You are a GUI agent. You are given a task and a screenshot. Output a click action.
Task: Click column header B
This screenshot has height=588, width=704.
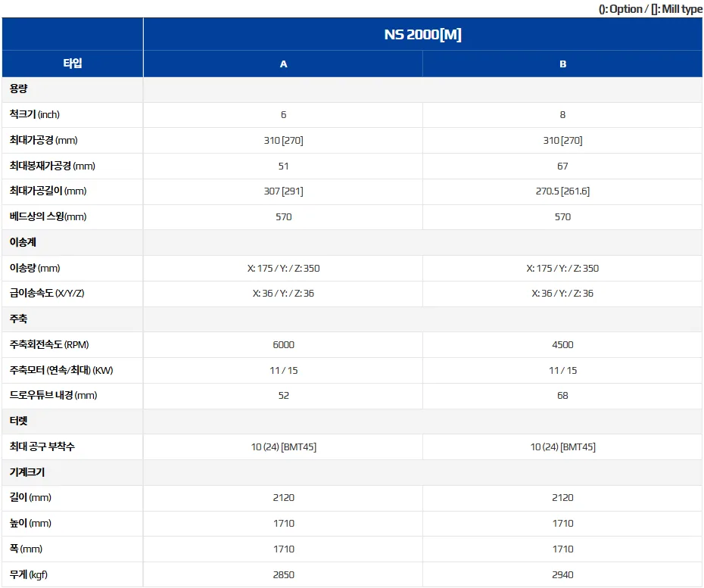coord(562,64)
